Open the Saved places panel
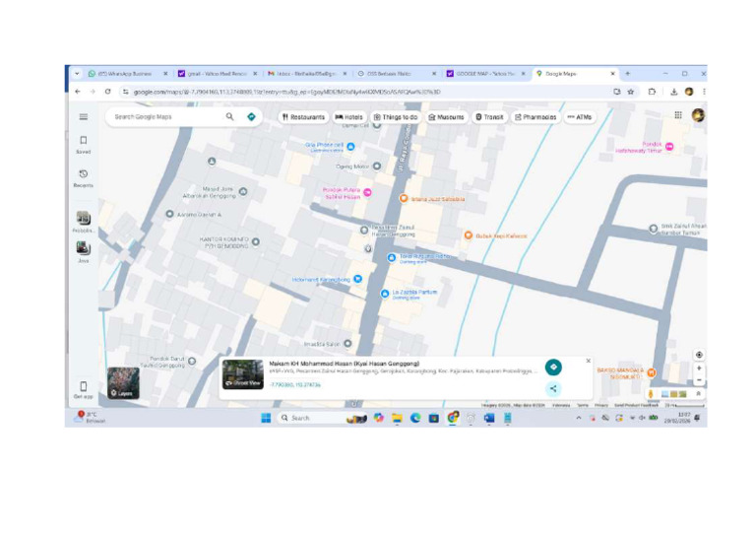Viewport: 756px width, 535px height. (x=84, y=144)
